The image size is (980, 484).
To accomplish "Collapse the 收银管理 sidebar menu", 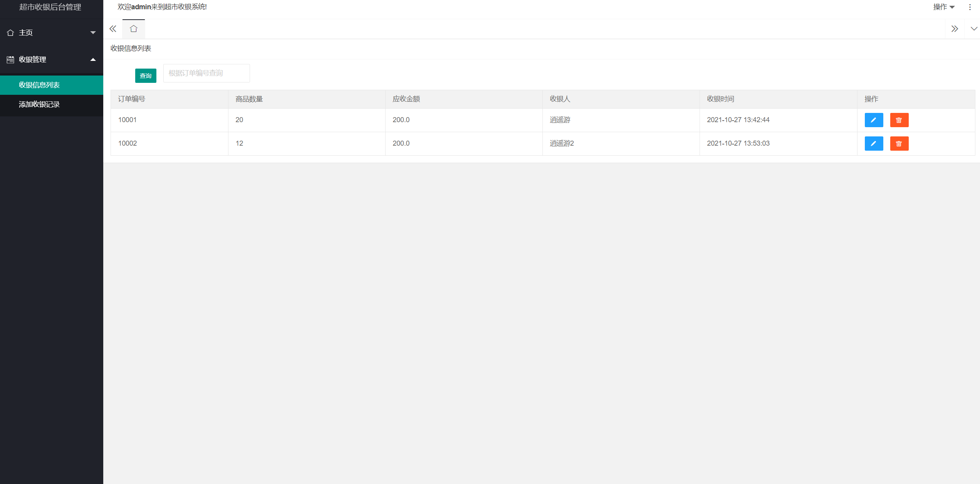I will point(93,60).
